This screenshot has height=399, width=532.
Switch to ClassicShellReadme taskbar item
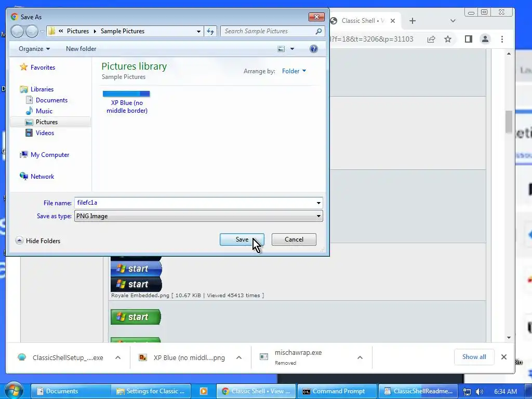click(418, 391)
